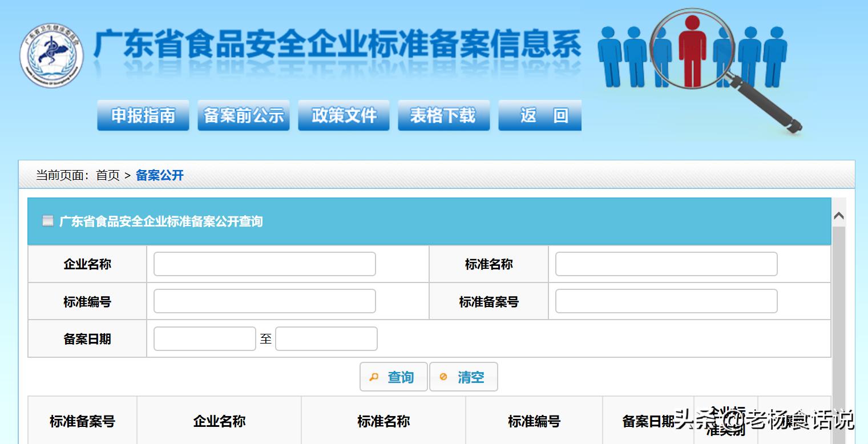Image resolution: width=868 pixels, height=444 pixels.
Task: Click the scrollbar up arrow on the right
Action: (838, 216)
